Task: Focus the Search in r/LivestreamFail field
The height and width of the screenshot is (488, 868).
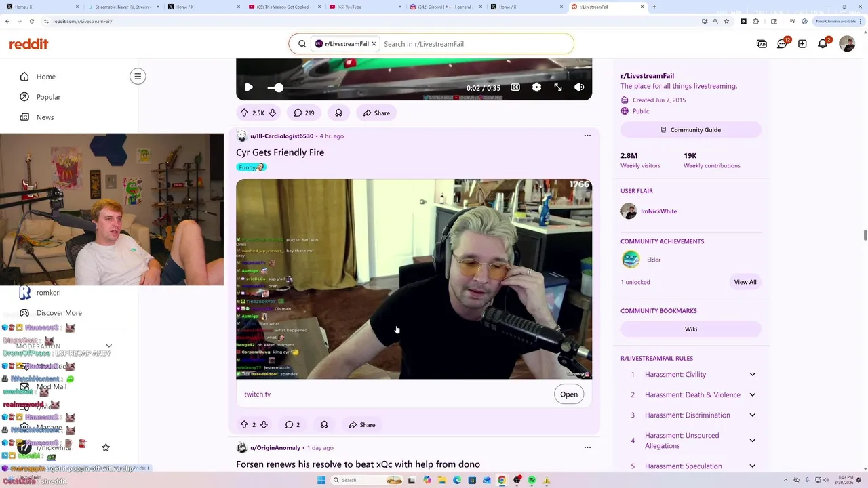Action: point(475,44)
